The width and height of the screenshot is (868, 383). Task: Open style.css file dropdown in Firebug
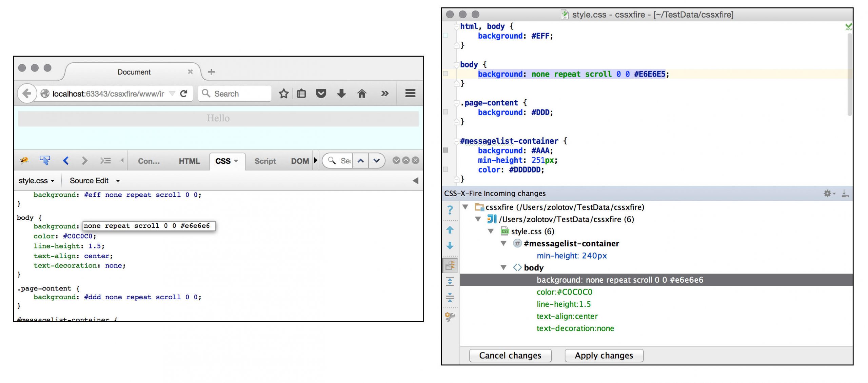[37, 181]
